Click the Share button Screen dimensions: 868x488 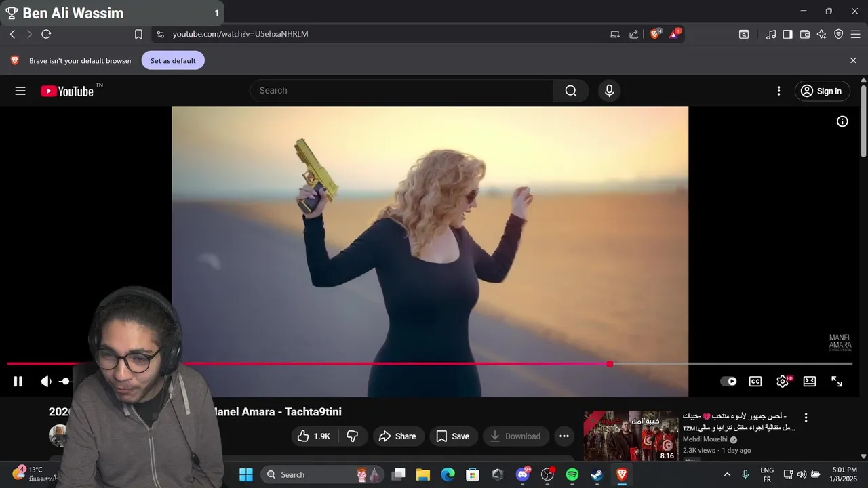point(398,436)
